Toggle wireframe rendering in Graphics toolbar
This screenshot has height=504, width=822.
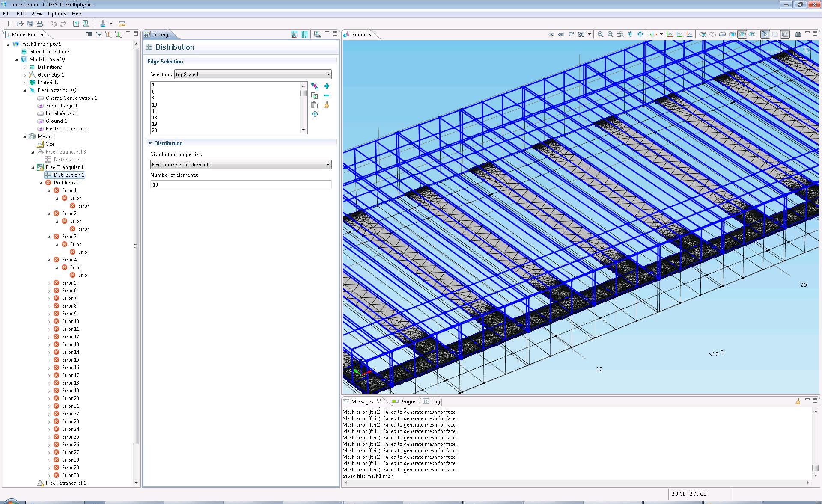pos(785,34)
